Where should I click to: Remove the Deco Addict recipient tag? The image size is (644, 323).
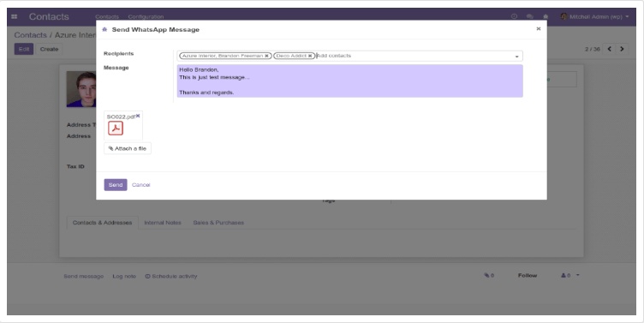(x=310, y=56)
